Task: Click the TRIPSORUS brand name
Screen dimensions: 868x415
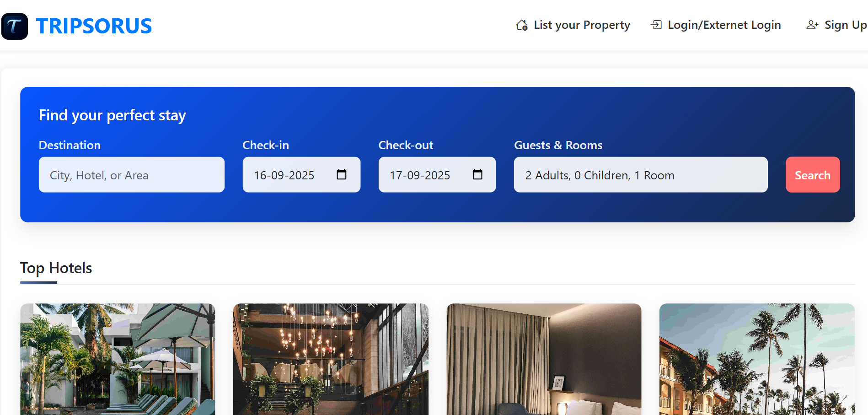Action: click(94, 26)
